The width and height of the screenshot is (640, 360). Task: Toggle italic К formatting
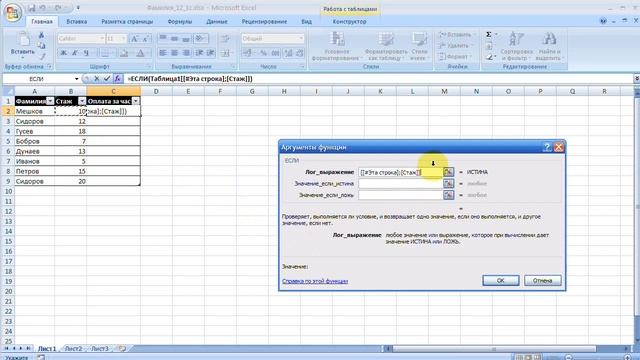(75, 53)
